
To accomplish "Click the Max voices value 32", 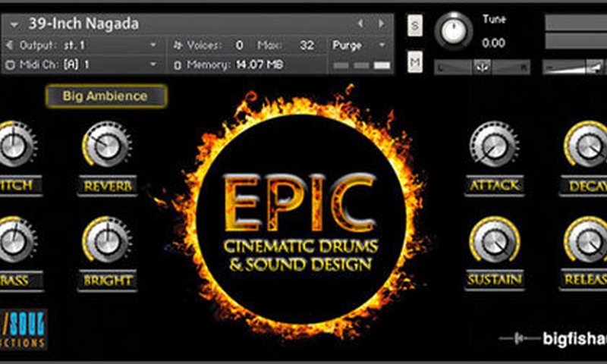I will 307,45.
